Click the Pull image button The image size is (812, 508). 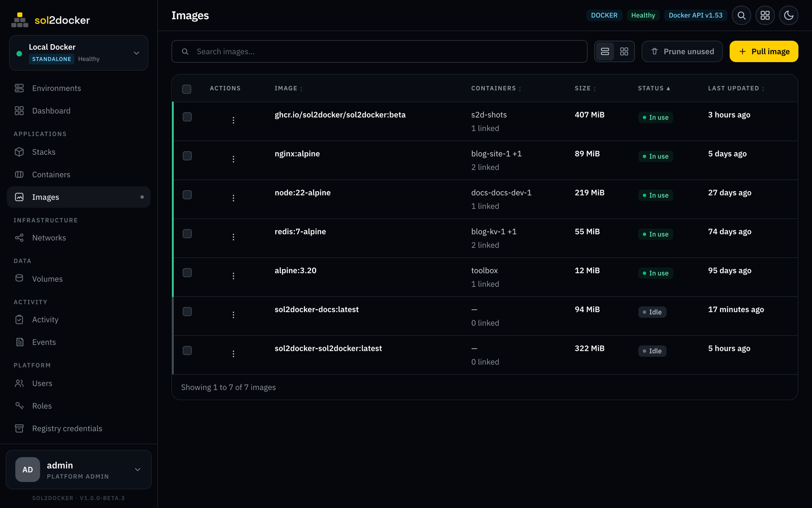coord(764,52)
